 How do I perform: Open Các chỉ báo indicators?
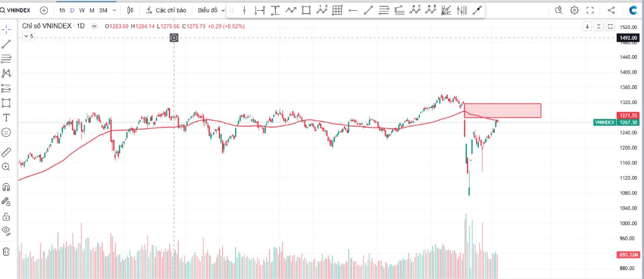(166, 10)
